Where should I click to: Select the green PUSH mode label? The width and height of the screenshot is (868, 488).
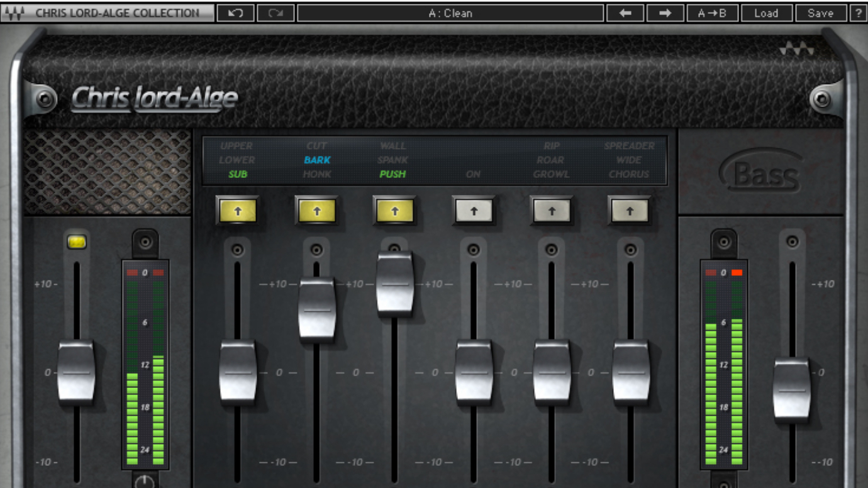coord(392,174)
